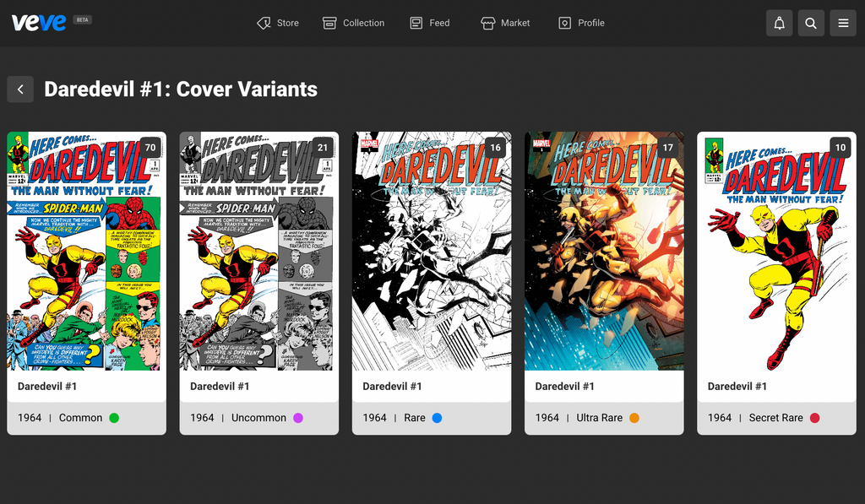This screenshot has width=865, height=504.
Task: Click the 70 count badge
Action: [x=150, y=148]
